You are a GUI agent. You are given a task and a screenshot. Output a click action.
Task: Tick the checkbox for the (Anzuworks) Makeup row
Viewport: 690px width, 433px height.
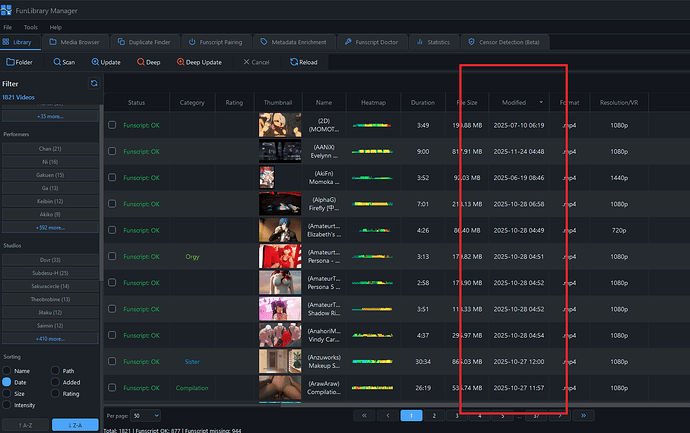112,361
